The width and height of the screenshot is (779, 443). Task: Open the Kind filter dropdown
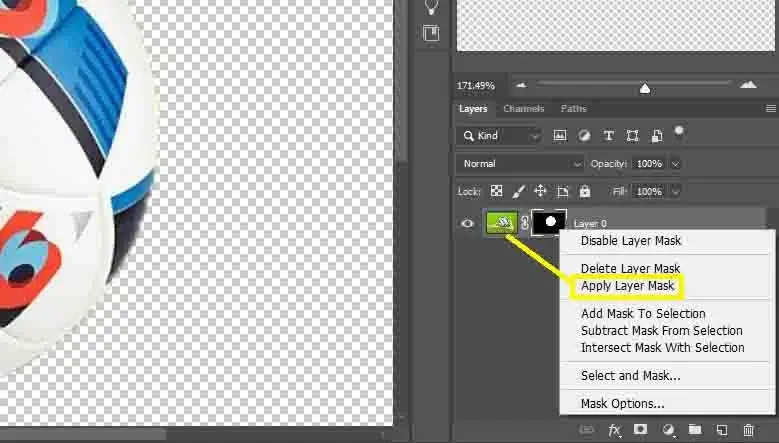coord(499,136)
